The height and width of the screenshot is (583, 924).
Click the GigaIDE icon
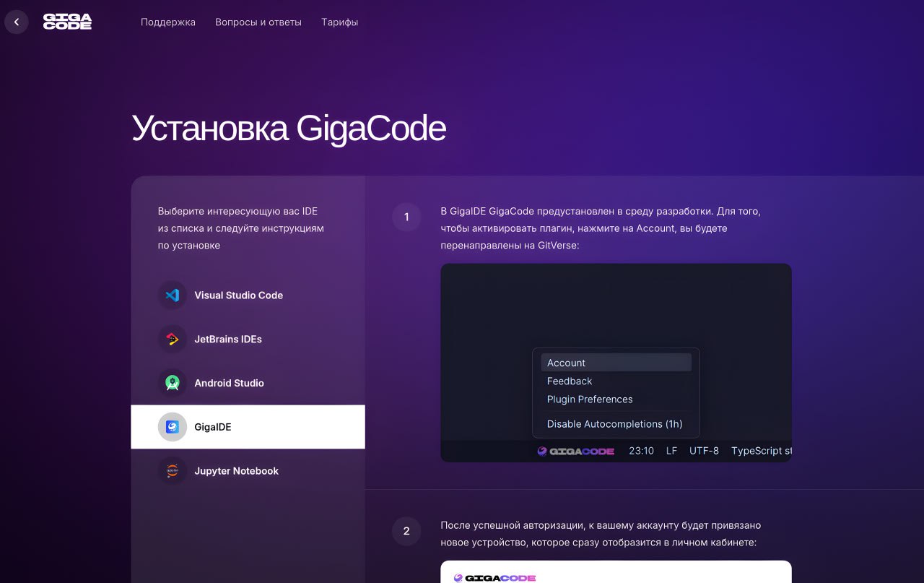pos(173,427)
